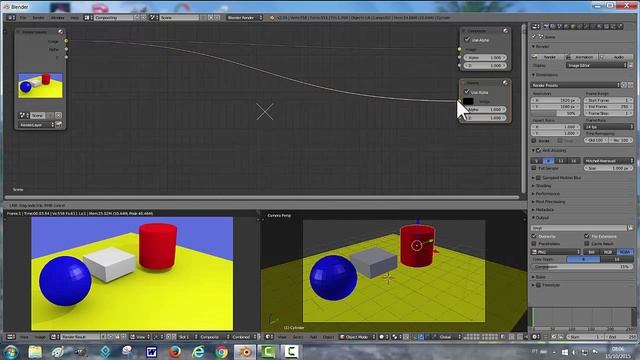
Task: Enable Sampled Motion Blur checkbox
Action: [x=538, y=178]
